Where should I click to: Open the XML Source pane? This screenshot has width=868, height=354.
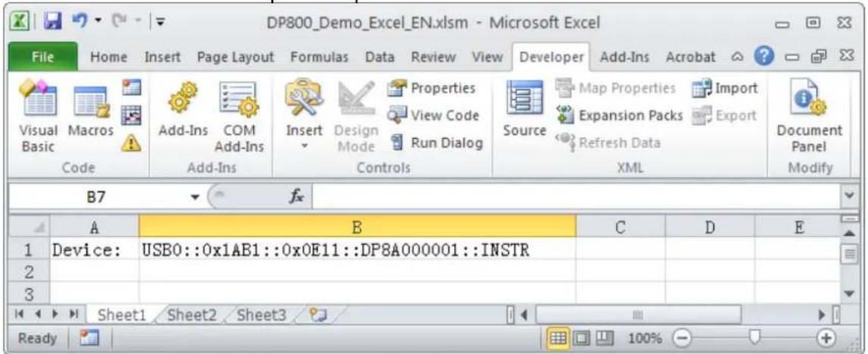pos(525,110)
